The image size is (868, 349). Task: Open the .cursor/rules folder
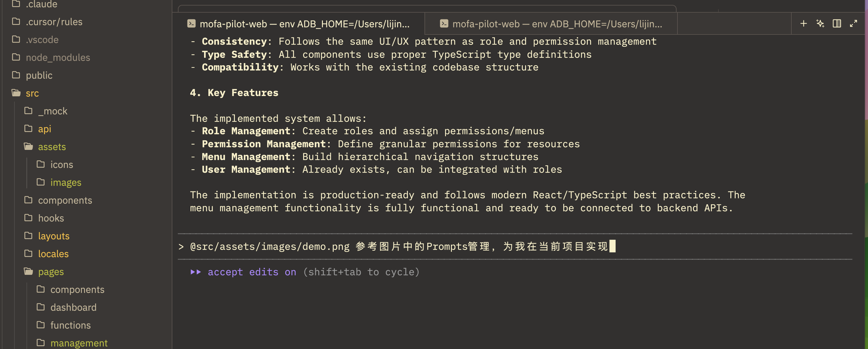(54, 22)
